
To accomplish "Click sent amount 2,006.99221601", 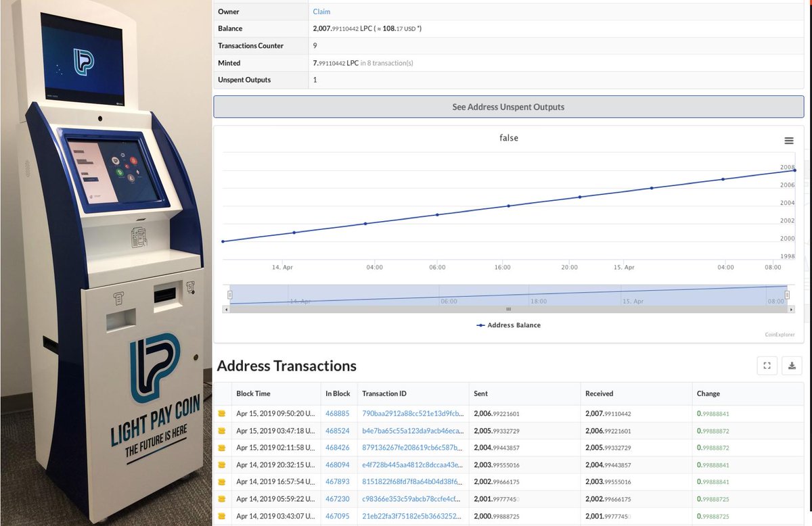I will 497,413.
